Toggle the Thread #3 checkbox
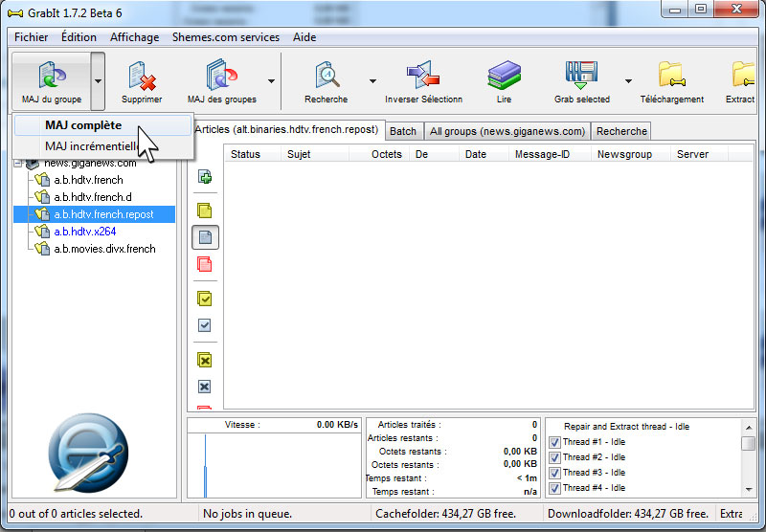The height and width of the screenshot is (532, 766). coord(554,473)
